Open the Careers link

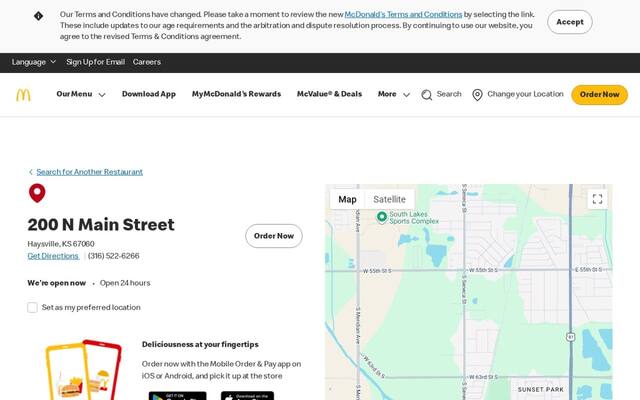[147, 62]
